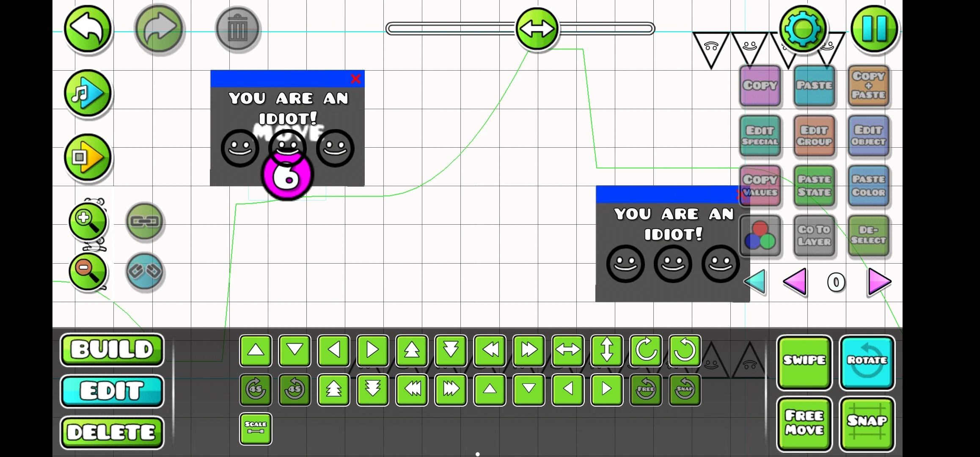Toggle Rotate mode
The height and width of the screenshot is (457, 980).
[867, 362]
